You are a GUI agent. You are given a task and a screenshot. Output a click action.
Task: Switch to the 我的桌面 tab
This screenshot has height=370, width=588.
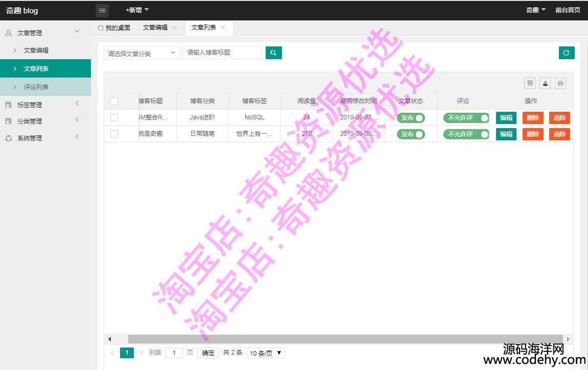[x=114, y=28]
